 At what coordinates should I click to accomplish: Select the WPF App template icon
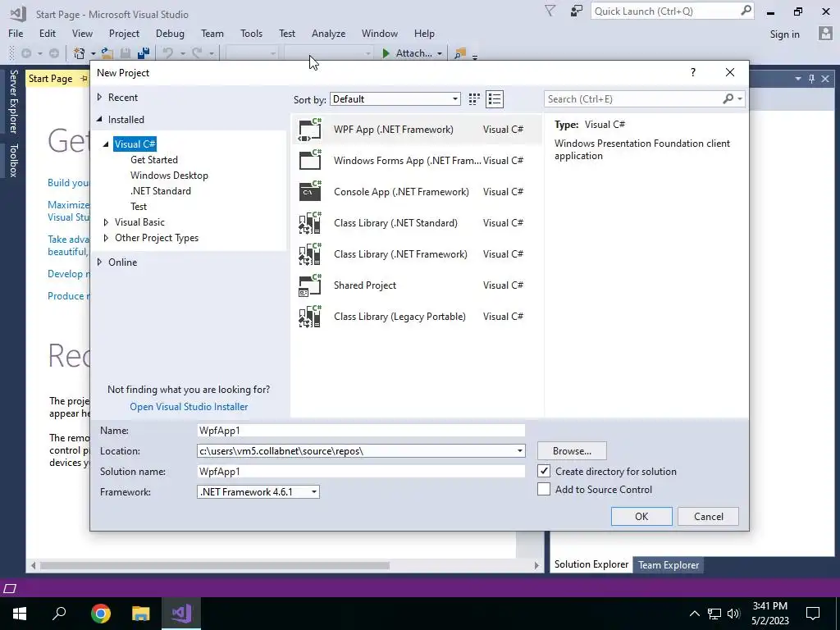[x=309, y=130]
